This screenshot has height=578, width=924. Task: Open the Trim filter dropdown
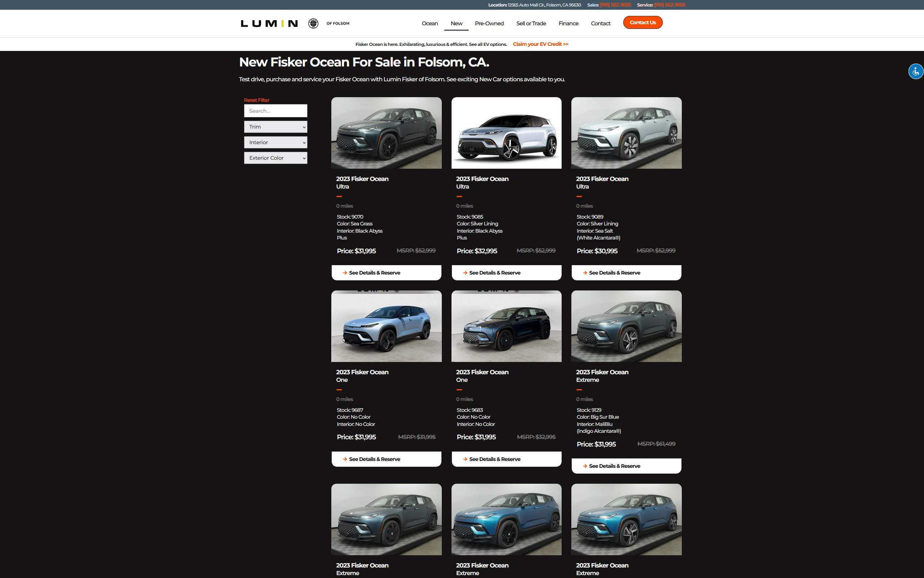(x=275, y=127)
